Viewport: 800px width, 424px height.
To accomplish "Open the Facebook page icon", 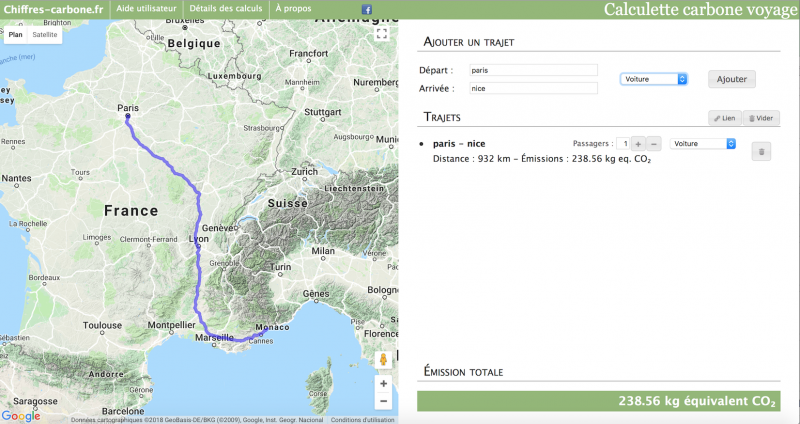I will pos(366,9).
